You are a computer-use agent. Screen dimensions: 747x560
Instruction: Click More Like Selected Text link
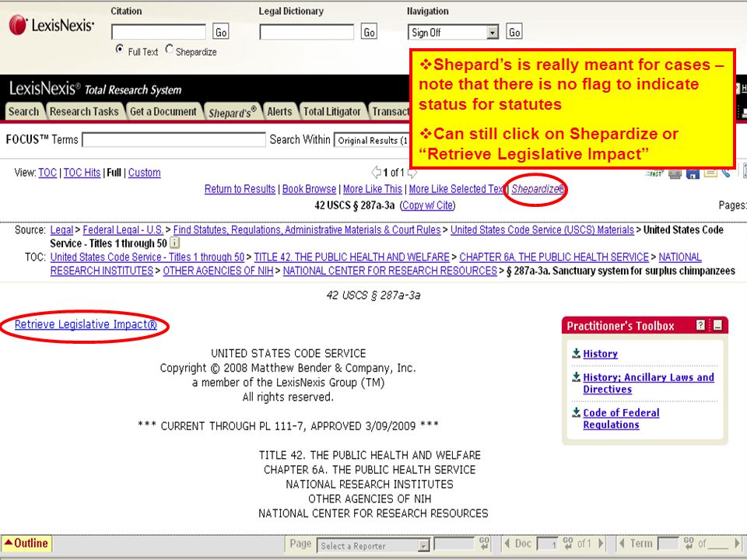click(x=457, y=189)
